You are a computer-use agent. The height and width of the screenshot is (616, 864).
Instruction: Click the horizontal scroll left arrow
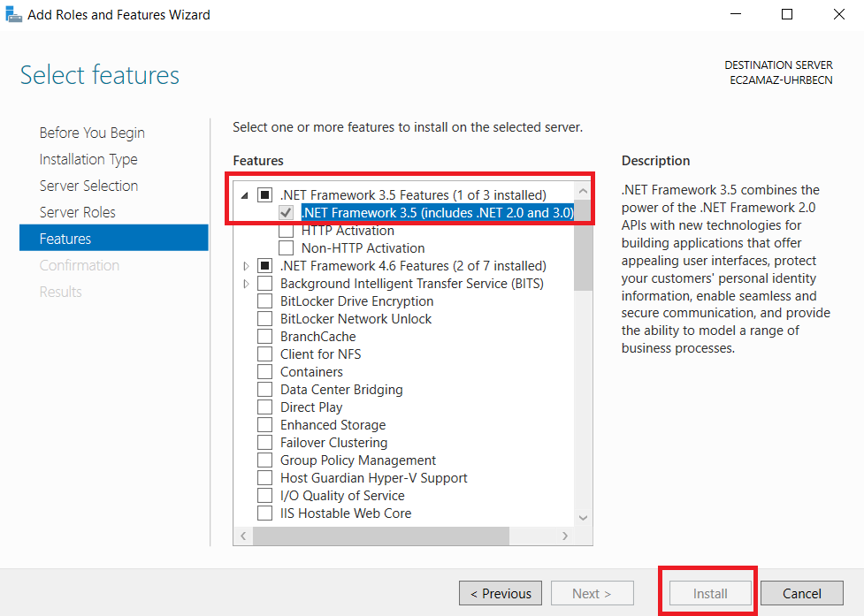pos(243,536)
